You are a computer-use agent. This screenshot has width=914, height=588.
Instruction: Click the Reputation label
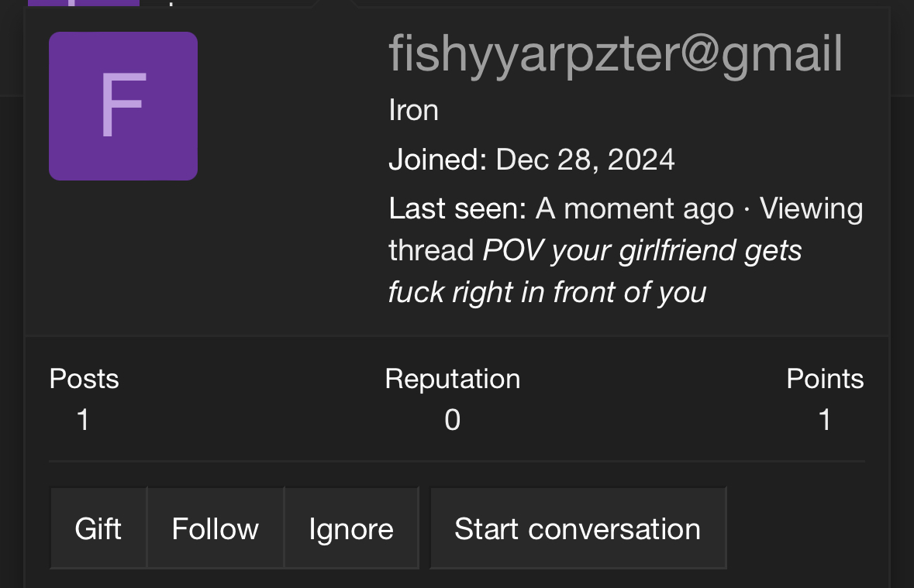[452, 379]
